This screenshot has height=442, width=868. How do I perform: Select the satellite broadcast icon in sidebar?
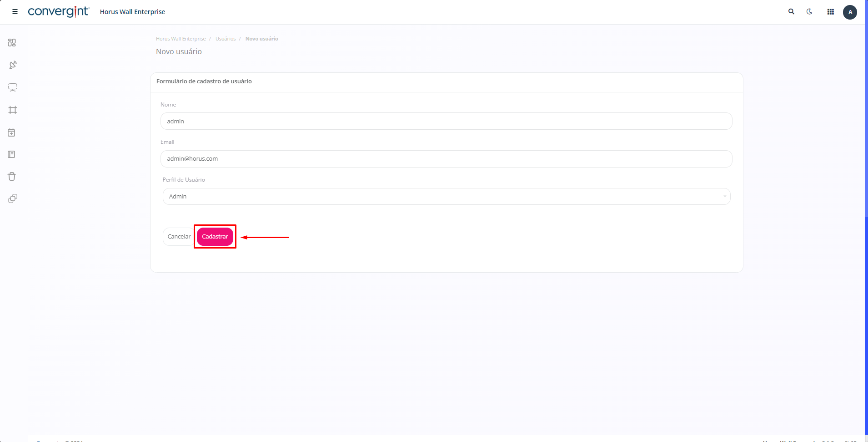click(x=12, y=65)
